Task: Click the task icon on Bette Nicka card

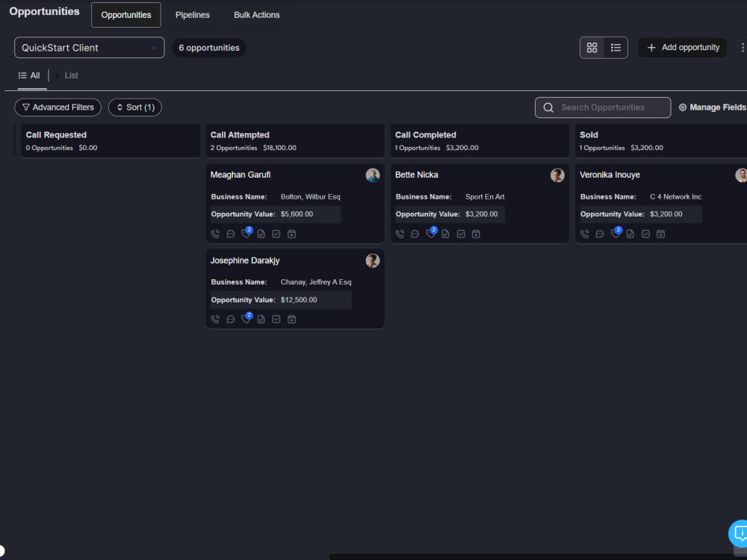Action: coord(461,234)
